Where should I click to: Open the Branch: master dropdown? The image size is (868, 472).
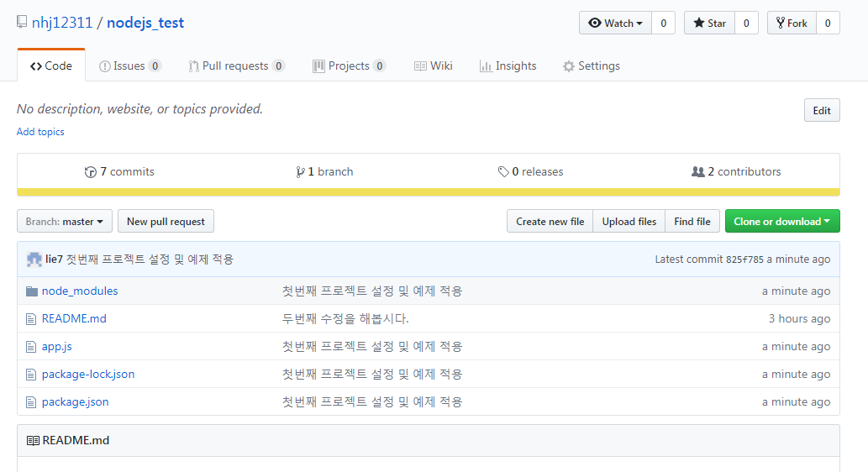pyautogui.click(x=64, y=222)
